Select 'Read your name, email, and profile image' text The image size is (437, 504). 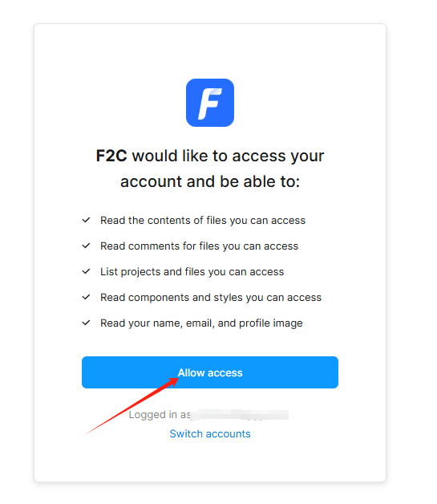coord(201,323)
